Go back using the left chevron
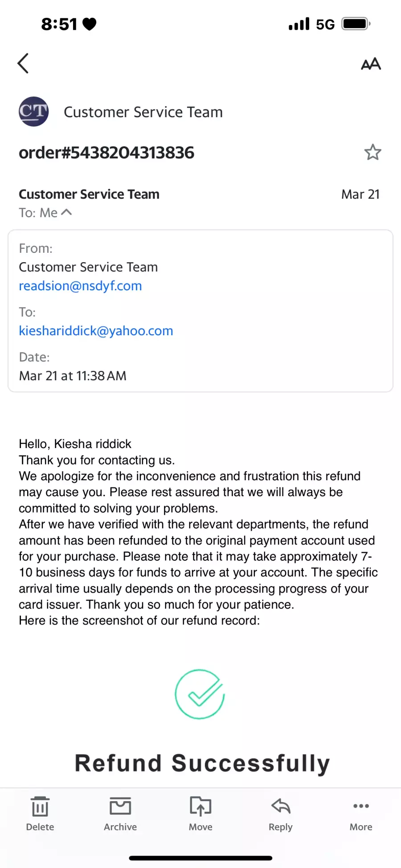 (x=23, y=63)
